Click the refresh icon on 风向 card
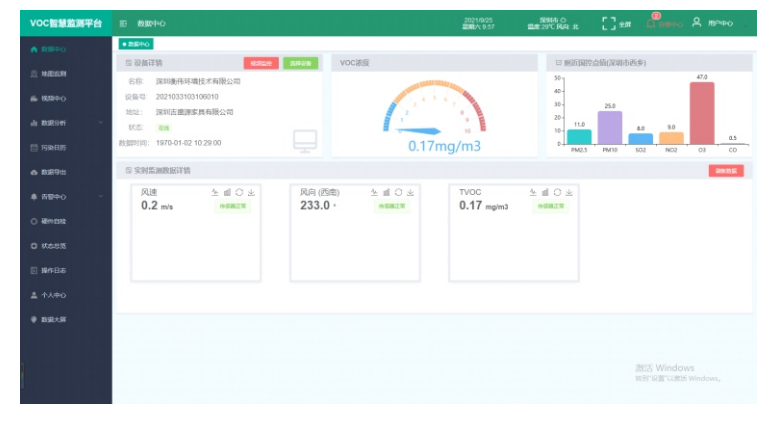The width and height of the screenshot is (778, 424). click(x=398, y=192)
